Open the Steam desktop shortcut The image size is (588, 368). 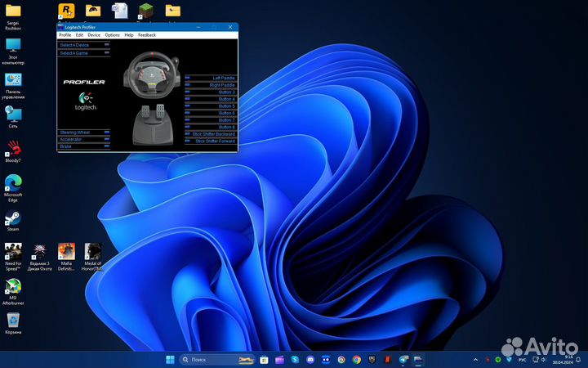pos(13,217)
